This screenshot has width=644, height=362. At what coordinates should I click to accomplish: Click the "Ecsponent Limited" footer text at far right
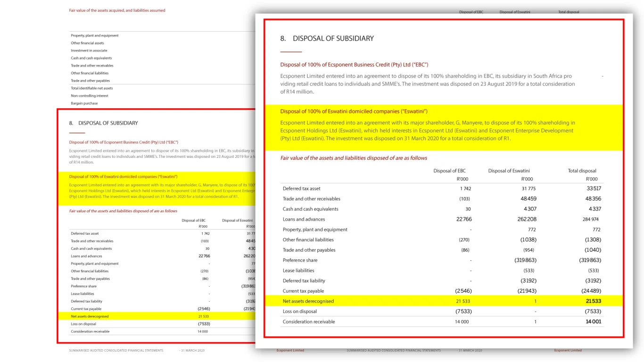[568, 350]
